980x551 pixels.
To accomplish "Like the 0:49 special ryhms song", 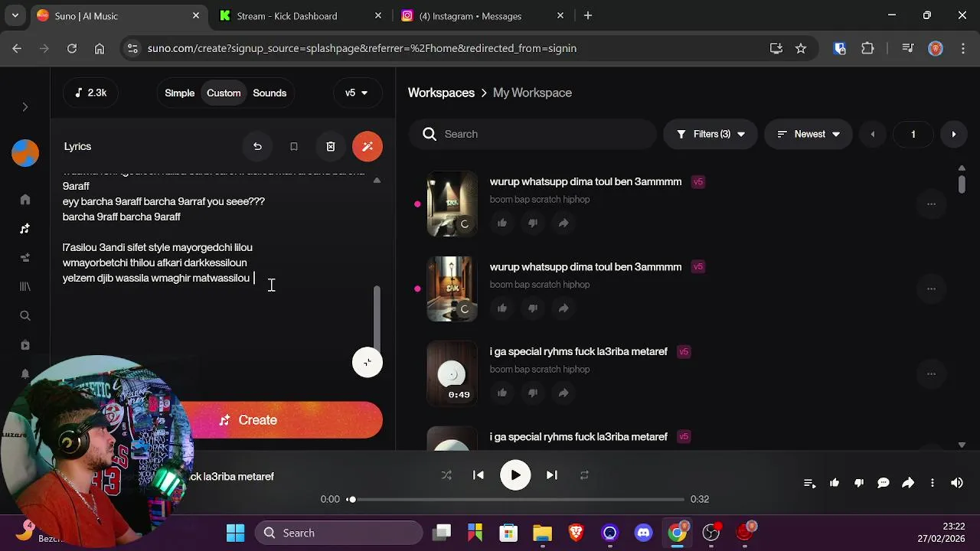I will coord(502,393).
